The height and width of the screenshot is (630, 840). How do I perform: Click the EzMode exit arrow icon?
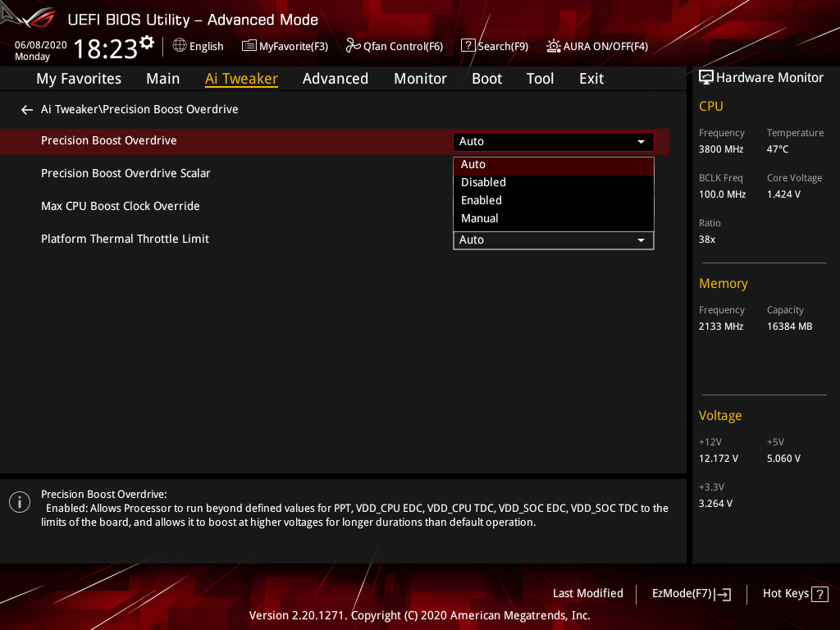click(x=723, y=594)
